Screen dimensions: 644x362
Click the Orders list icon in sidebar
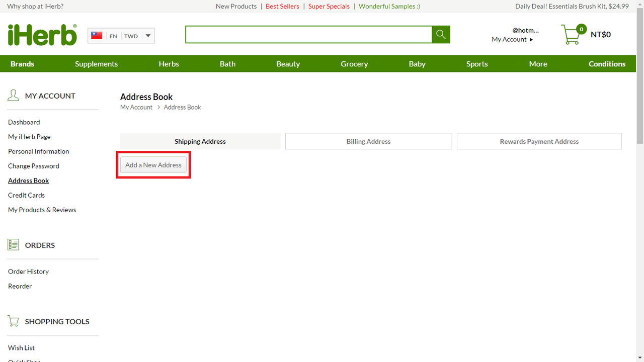[x=13, y=245]
